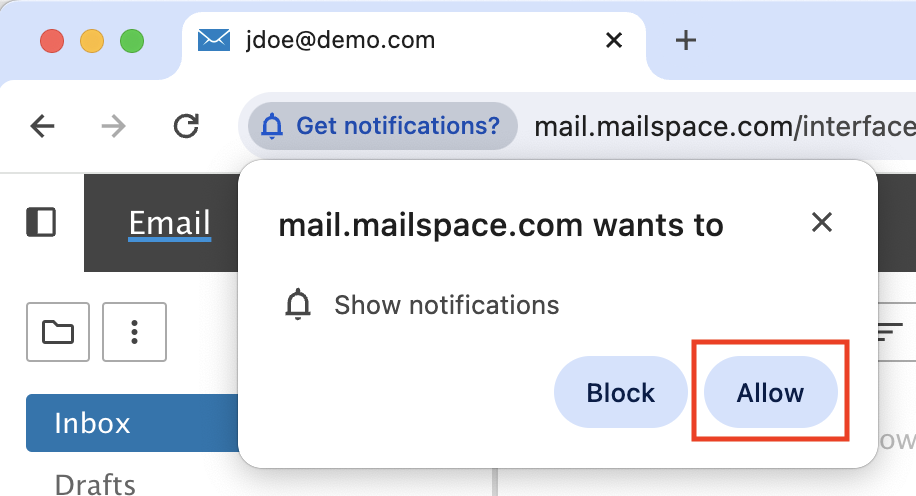
Task: Minimize the window with yellow button
Action: 92,41
